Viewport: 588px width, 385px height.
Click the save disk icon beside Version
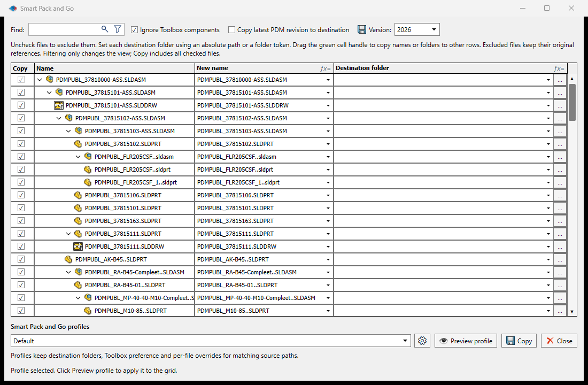click(361, 29)
